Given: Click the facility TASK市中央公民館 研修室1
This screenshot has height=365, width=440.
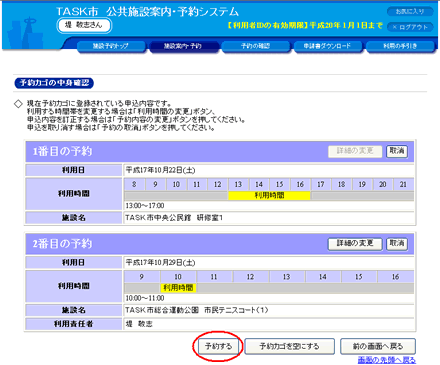Looking at the screenshot, I should pos(174,218).
